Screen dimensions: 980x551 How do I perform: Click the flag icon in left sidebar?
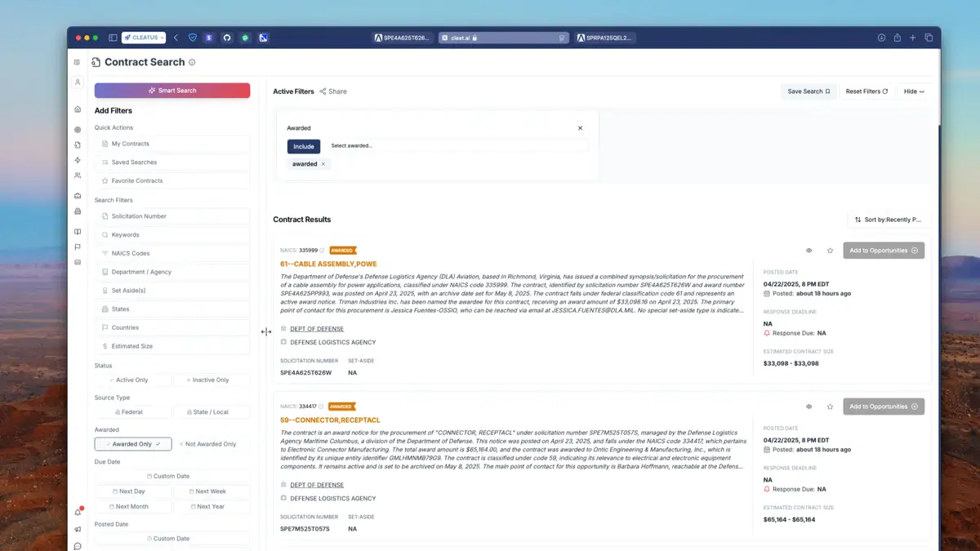[78, 247]
